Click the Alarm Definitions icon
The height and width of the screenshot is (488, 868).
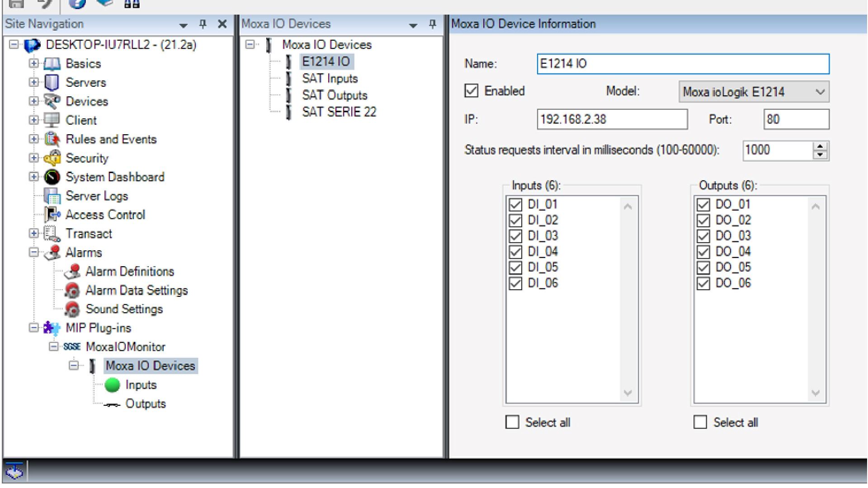pos(72,272)
